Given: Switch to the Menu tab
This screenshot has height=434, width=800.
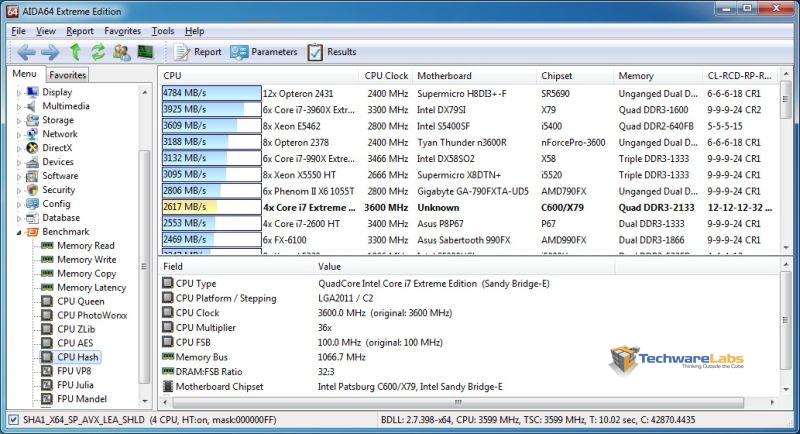Looking at the screenshot, I should tap(24, 74).
